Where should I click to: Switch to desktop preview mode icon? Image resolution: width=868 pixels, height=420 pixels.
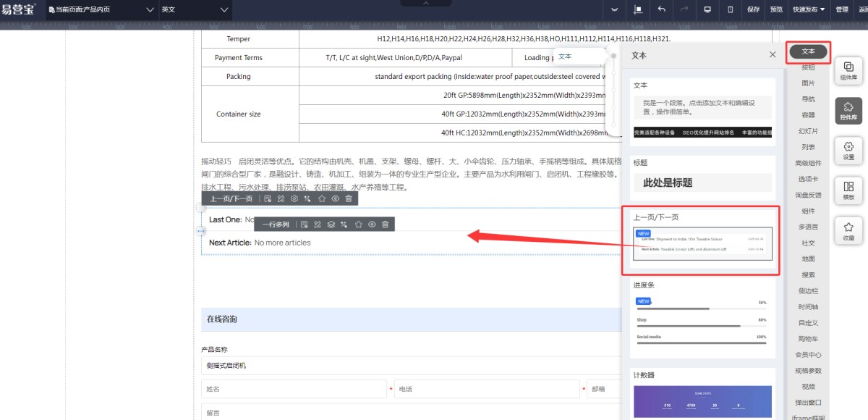click(707, 9)
